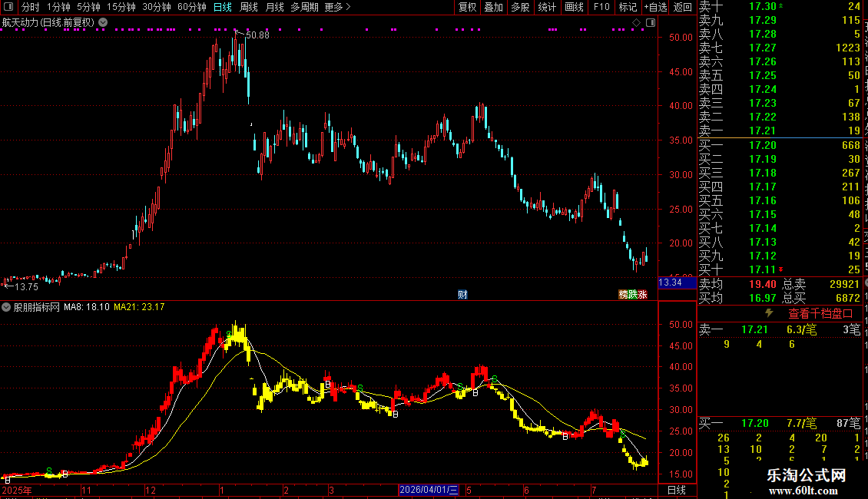Viewport: 868px width, 499px height.
Task: Click the round button at order book right edge
Action: pos(865,283)
